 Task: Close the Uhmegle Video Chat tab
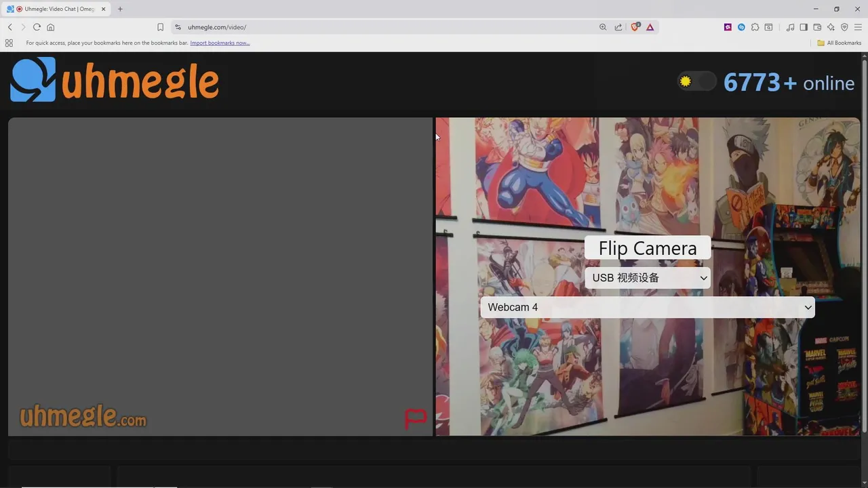pos(104,9)
